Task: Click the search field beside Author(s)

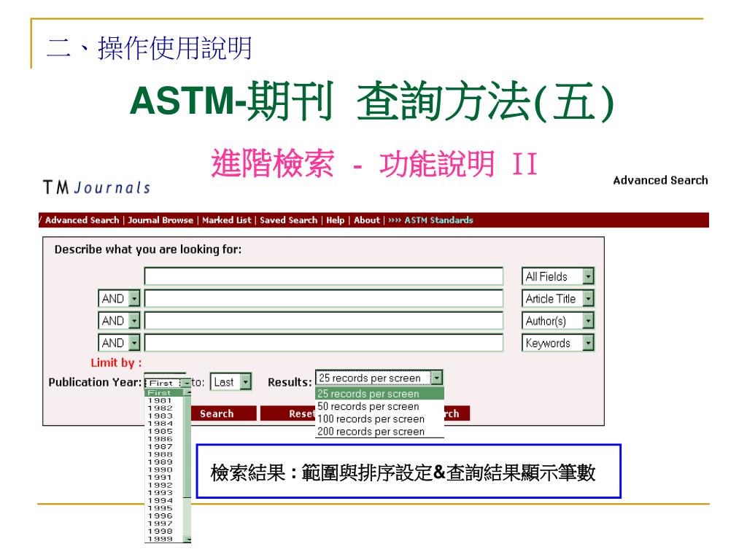Action: [323, 321]
